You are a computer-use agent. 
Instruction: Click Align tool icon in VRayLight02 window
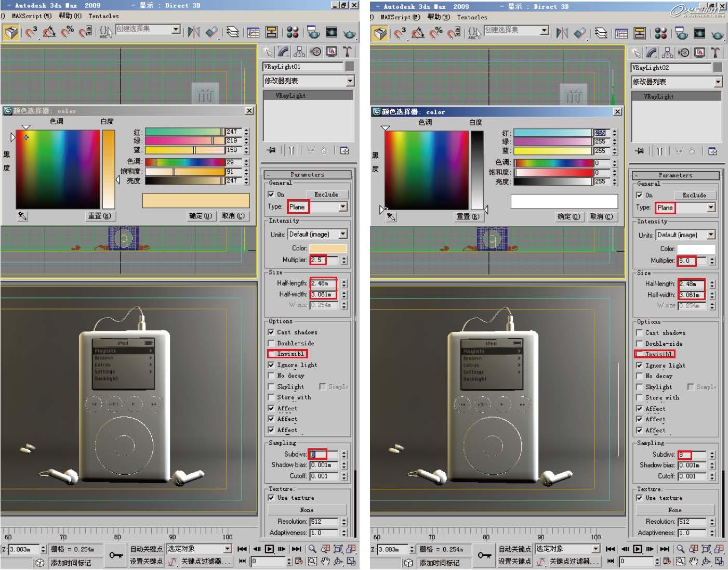click(580, 33)
